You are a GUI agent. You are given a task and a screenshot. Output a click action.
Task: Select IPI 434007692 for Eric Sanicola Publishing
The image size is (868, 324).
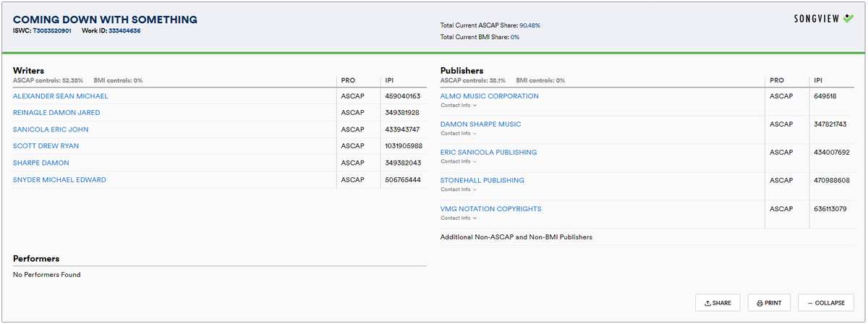click(832, 153)
